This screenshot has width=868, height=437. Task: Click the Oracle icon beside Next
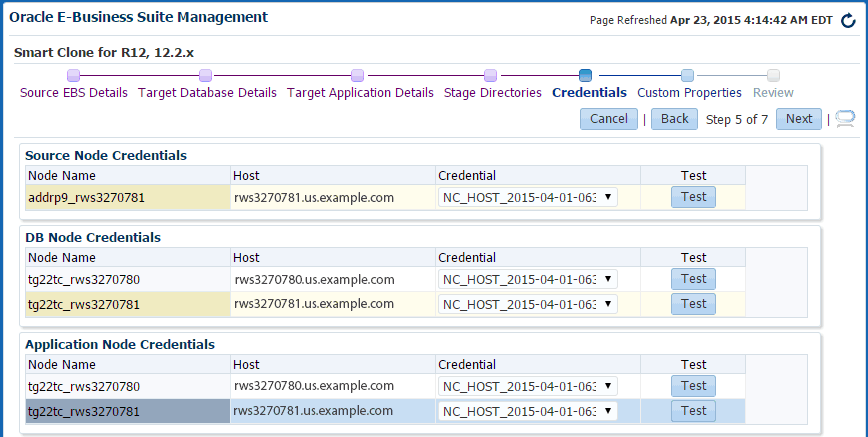click(845, 119)
